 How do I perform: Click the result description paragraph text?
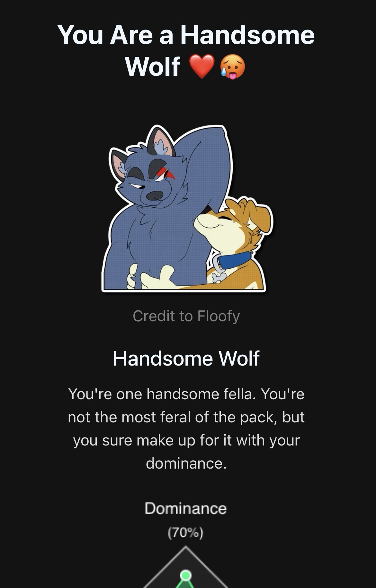186,428
